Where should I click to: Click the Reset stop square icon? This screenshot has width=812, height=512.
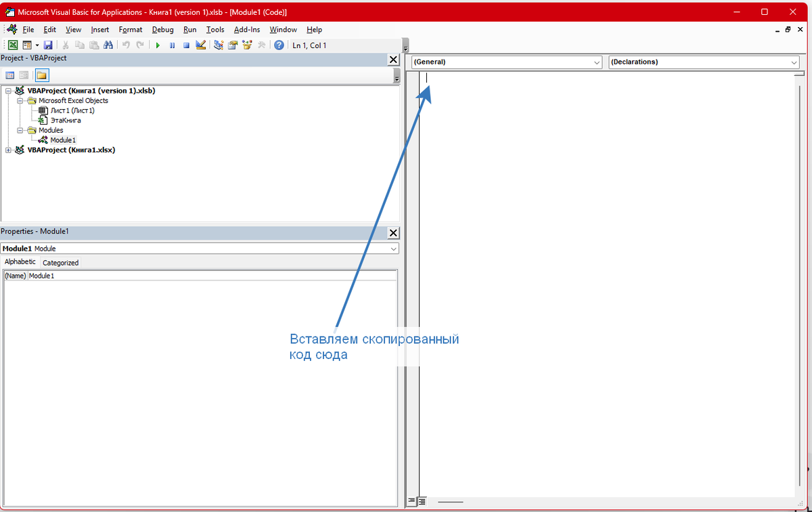(x=186, y=45)
